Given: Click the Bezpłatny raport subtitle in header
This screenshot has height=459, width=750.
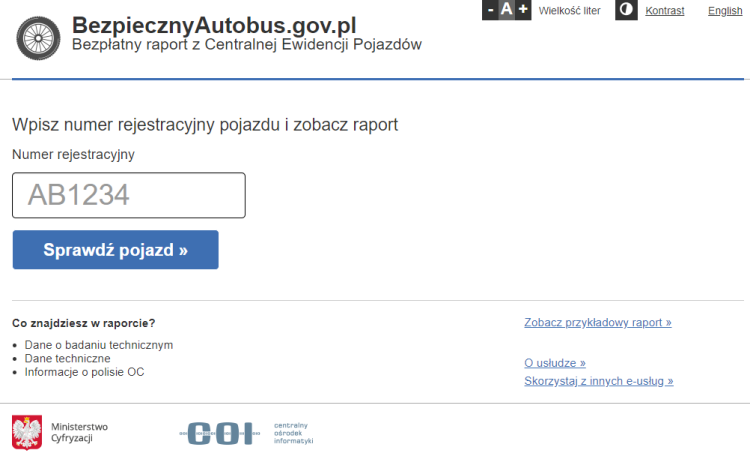Looking at the screenshot, I should click(x=247, y=46).
